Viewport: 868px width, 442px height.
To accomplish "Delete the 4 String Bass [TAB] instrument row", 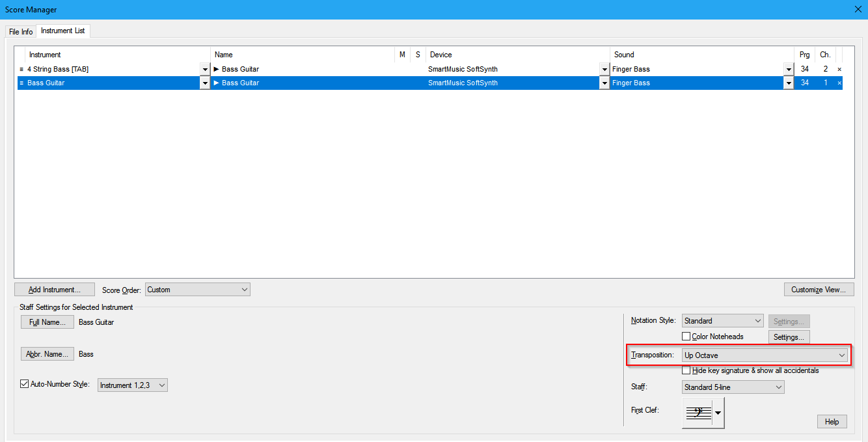I will [x=839, y=69].
